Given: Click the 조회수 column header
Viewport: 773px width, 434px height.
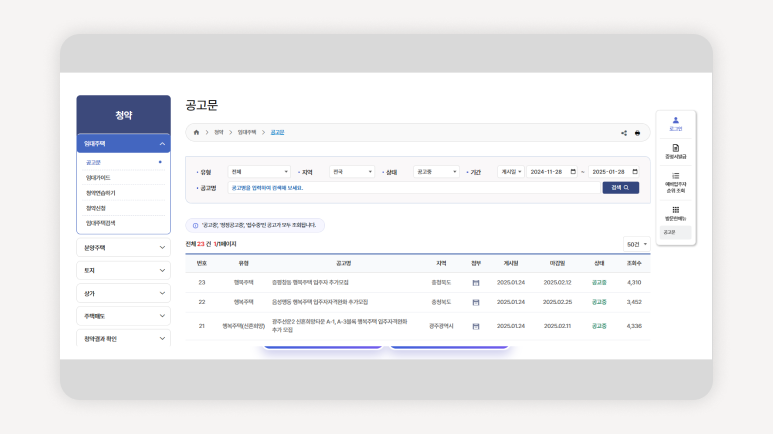Looking at the screenshot, I should click(x=634, y=263).
